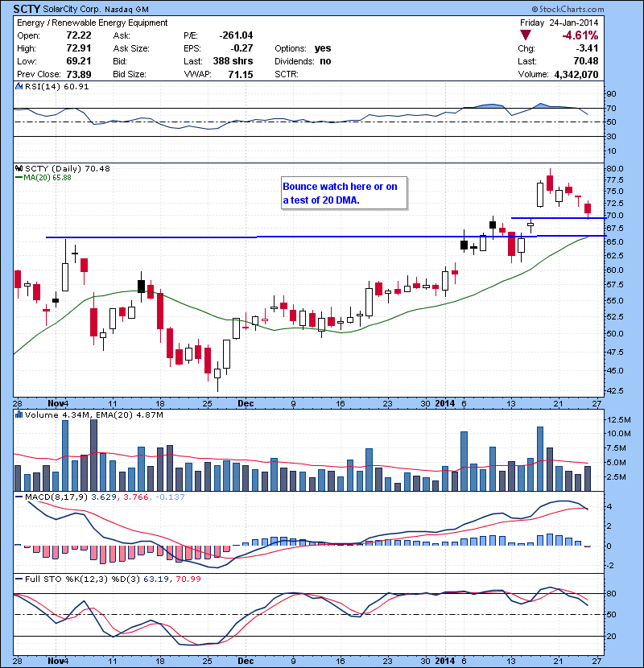Click the VWAP value 71.15

click(x=241, y=75)
